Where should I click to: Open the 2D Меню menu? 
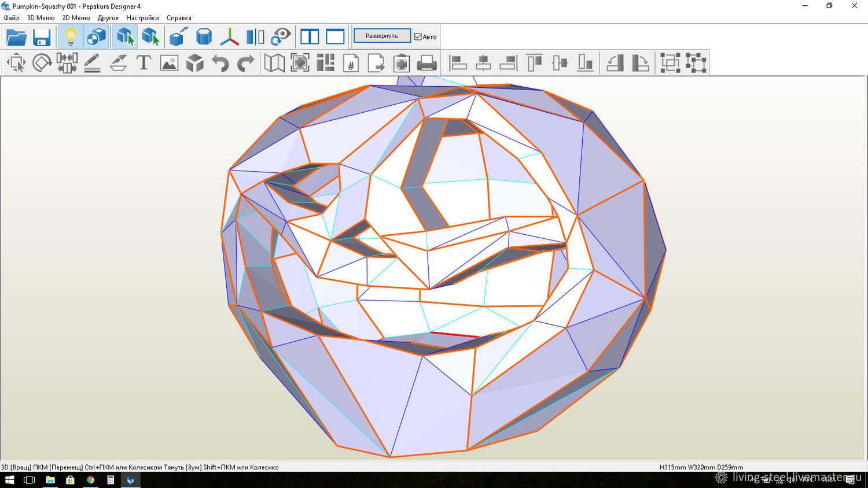tap(76, 18)
